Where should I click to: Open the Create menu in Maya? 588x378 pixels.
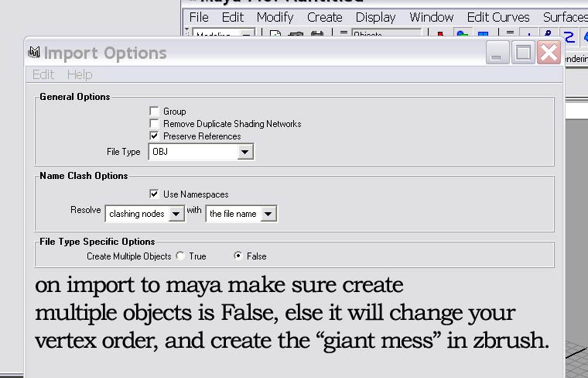click(x=324, y=17)
